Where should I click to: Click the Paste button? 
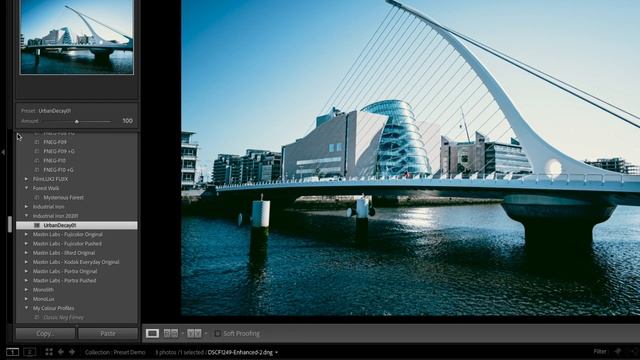point(108,333)
